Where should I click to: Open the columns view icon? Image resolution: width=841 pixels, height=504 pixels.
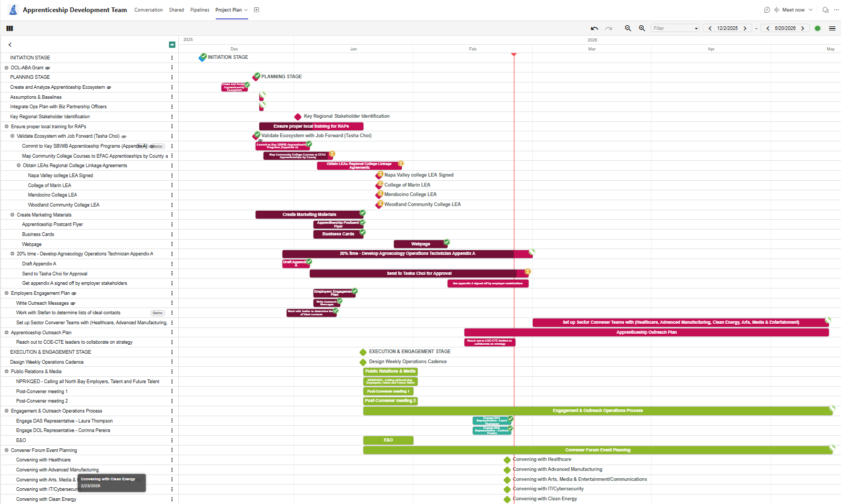(x=9, y=28)
